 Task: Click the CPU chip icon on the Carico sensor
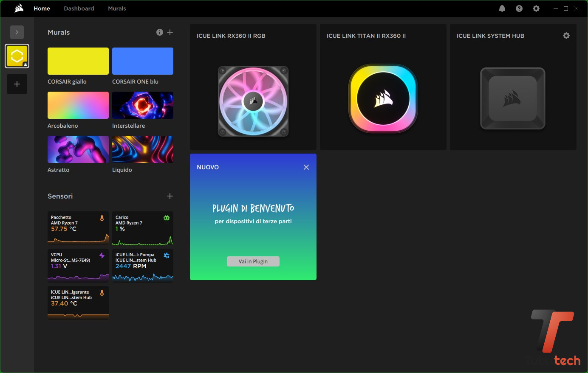click(x=167, y=218)
